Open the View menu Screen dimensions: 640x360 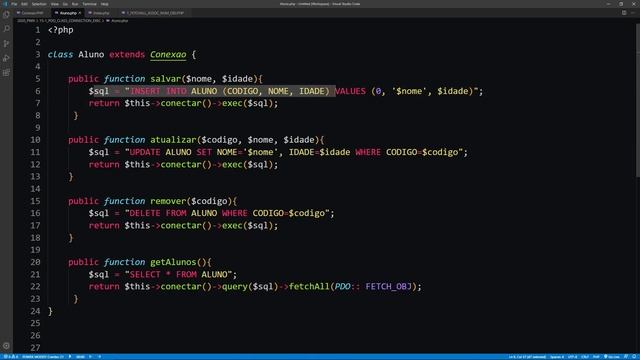[x=55, y=4]
